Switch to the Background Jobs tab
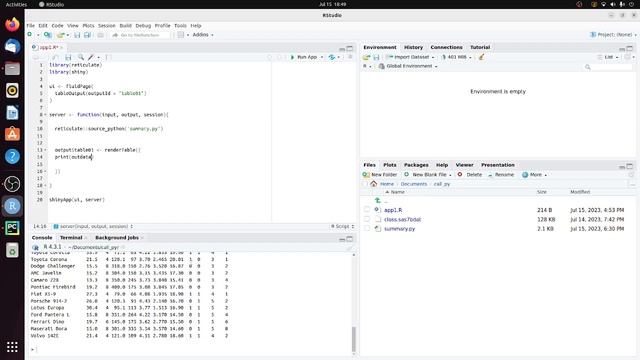 [117, 238]
